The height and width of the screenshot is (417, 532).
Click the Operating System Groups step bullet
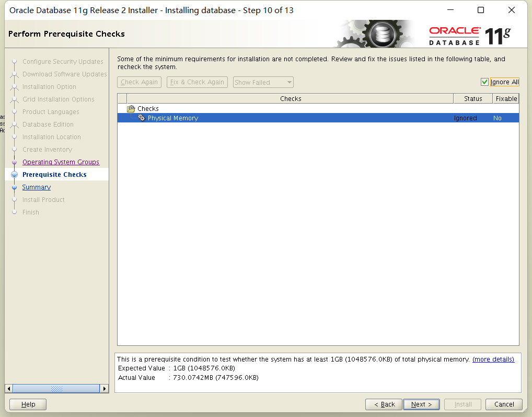14,162
